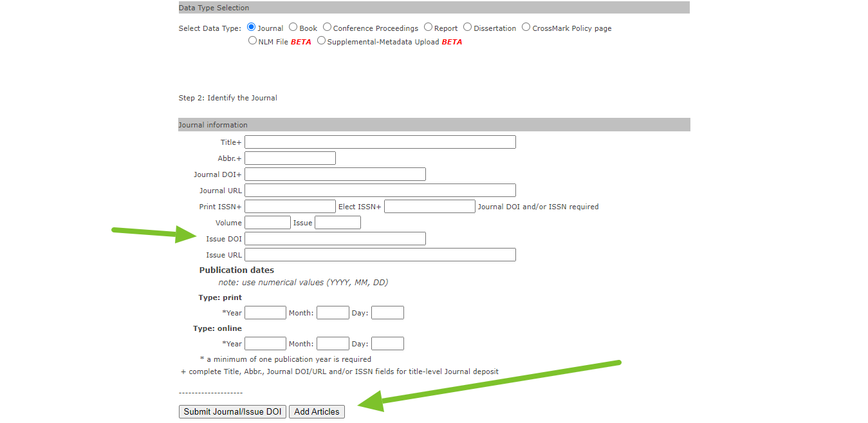The image size is (868, 423).
Task: Focus the Abbr. text field
Action: [x=290, y=158]
